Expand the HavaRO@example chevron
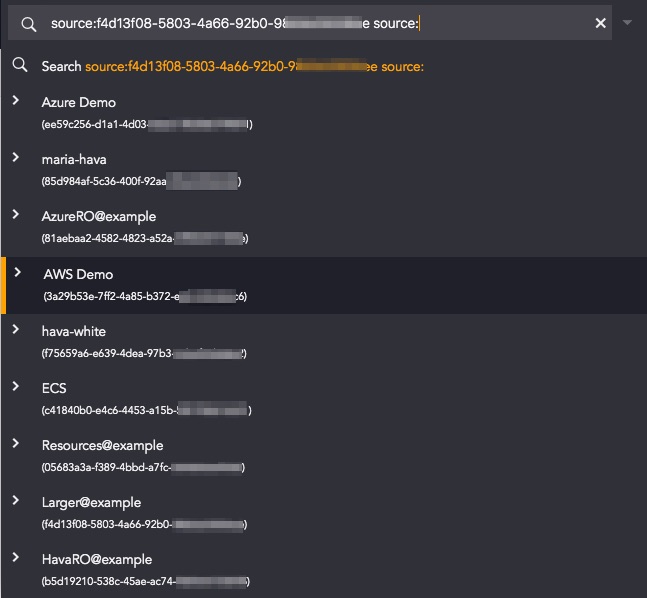The width and height of the screenshot is (647, 598). [x=16, y=557]
